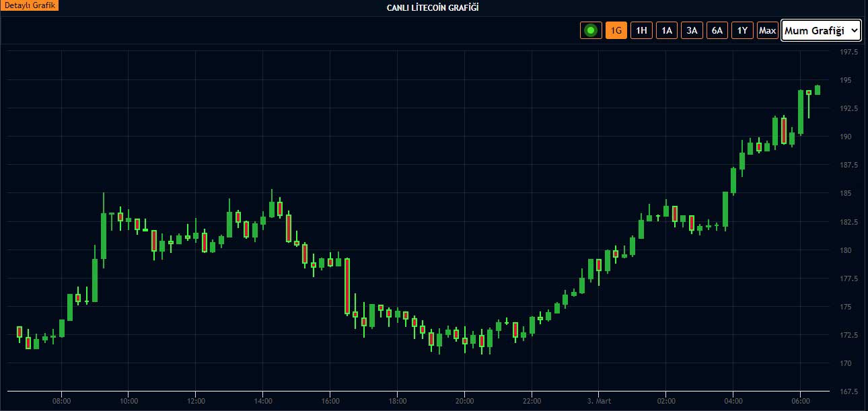
Task: Switch to the 1A time range
Action: point(667,30)
